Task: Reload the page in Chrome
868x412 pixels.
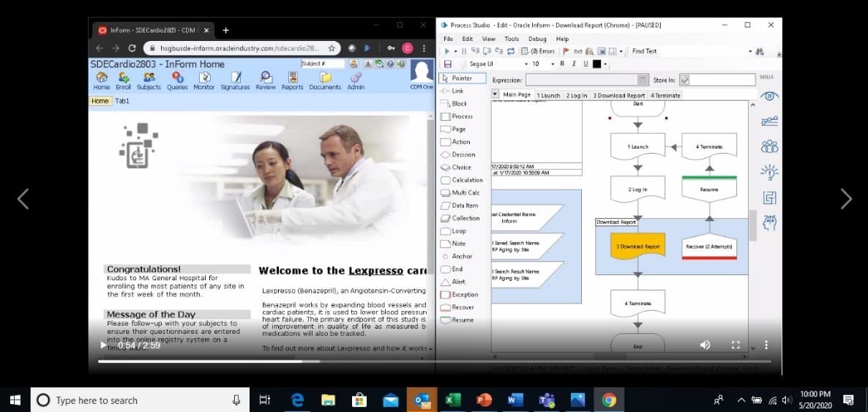Action: 132,48
